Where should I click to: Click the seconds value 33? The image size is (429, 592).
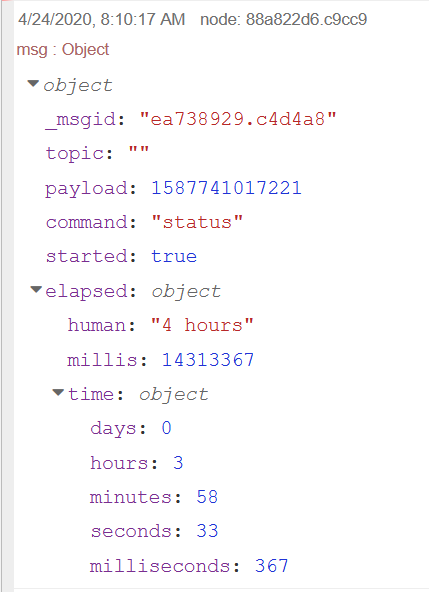point(207,531)
